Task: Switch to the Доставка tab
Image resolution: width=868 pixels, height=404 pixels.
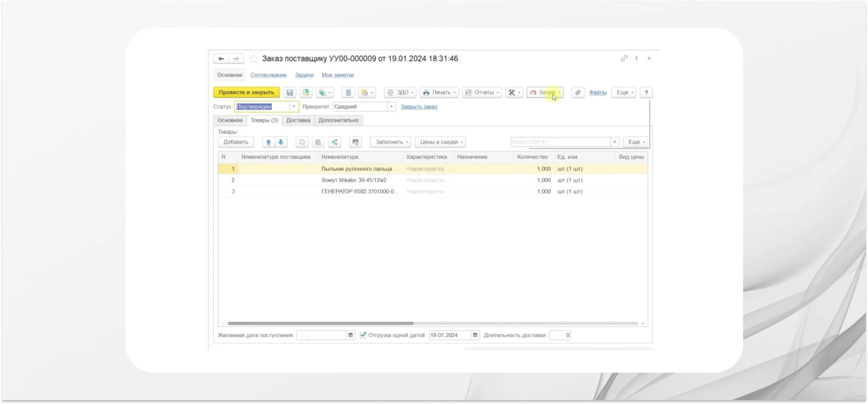Action: tap(298, 120)
